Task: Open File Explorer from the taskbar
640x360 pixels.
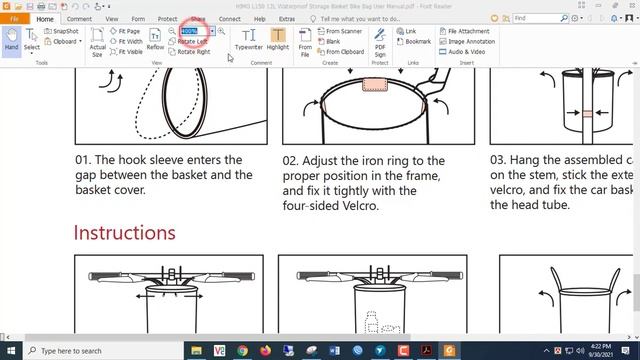Action: (x=196, y=351)
